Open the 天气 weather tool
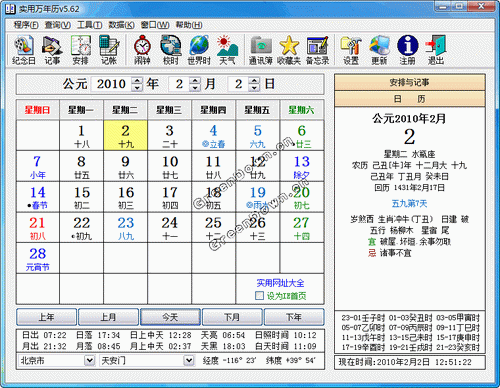 click(227, 50)
